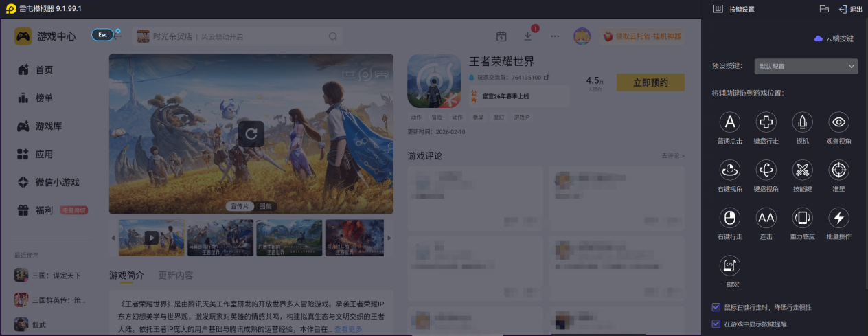868x336 pixels.
Task: Select the 准星 crosshair icon
Action: tap(838, 170)
